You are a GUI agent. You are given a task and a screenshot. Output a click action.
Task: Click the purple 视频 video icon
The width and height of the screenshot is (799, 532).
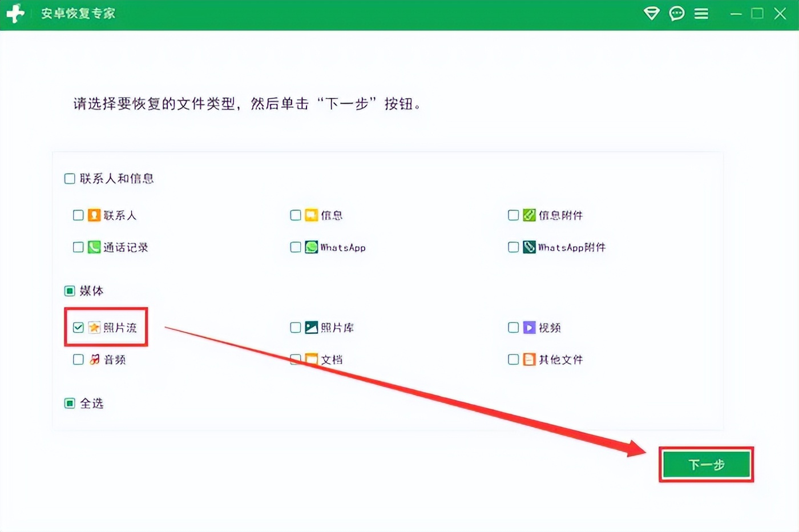(529, 328)
